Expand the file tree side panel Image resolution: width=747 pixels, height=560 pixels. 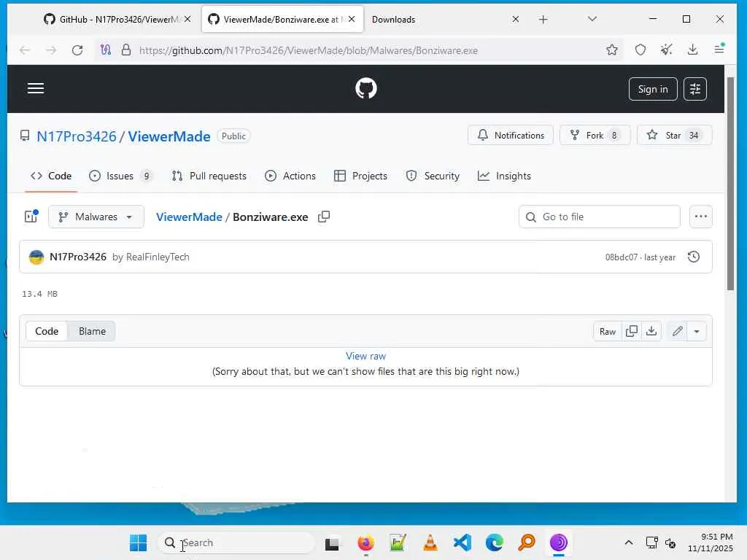pos(31,217)
